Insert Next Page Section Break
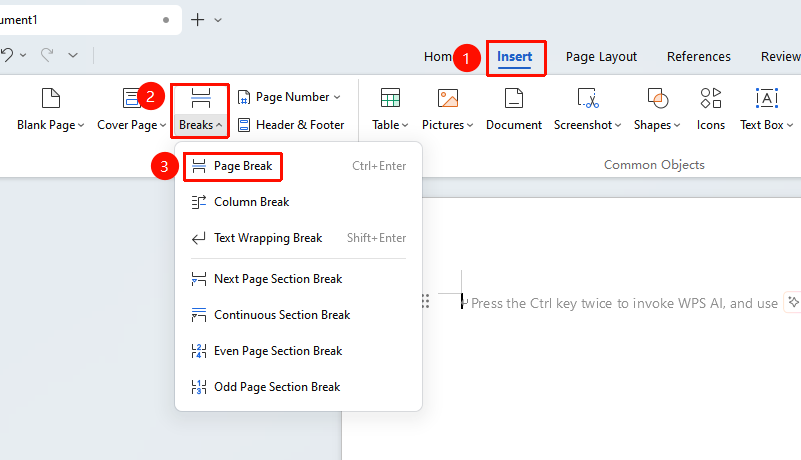 click(x=298, y=279)
